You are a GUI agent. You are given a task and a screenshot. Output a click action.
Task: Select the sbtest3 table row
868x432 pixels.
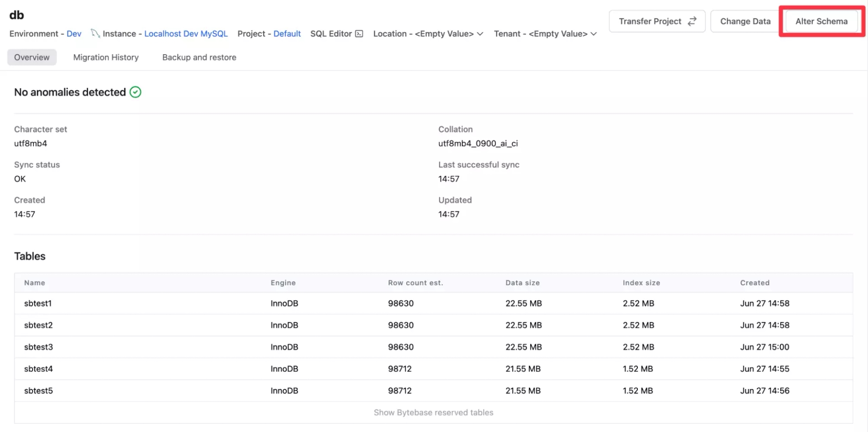434,347
